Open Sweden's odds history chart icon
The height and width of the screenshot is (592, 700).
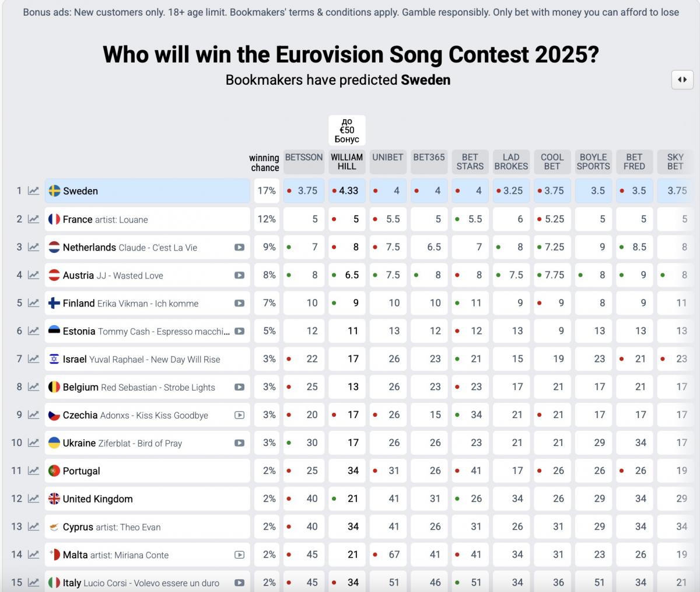point(34,191)
